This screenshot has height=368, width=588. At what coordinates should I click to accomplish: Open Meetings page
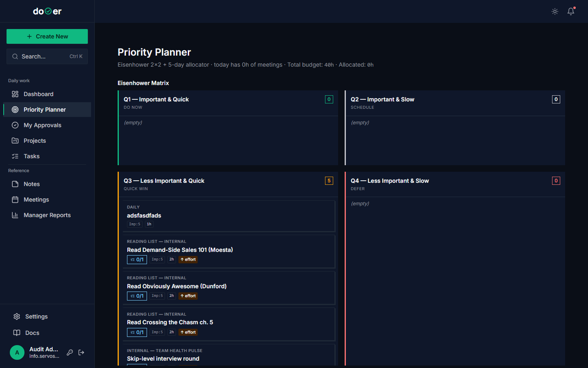[47, 200]
